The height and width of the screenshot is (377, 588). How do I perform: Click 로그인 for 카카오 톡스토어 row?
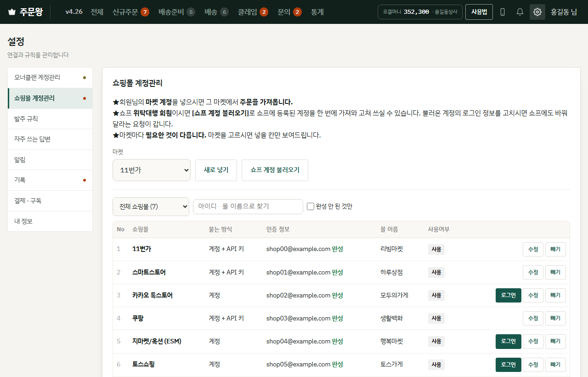(x=509, y=295)
